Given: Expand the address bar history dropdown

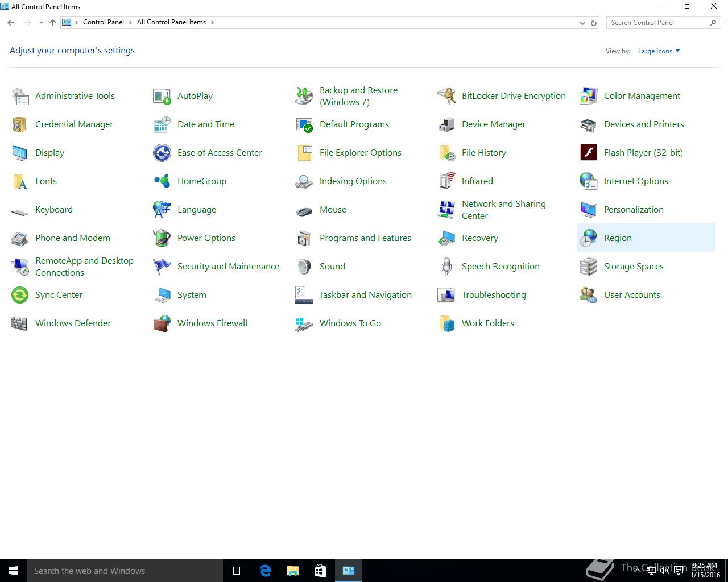Looking at the screenshot, I should tap(582, 23).
